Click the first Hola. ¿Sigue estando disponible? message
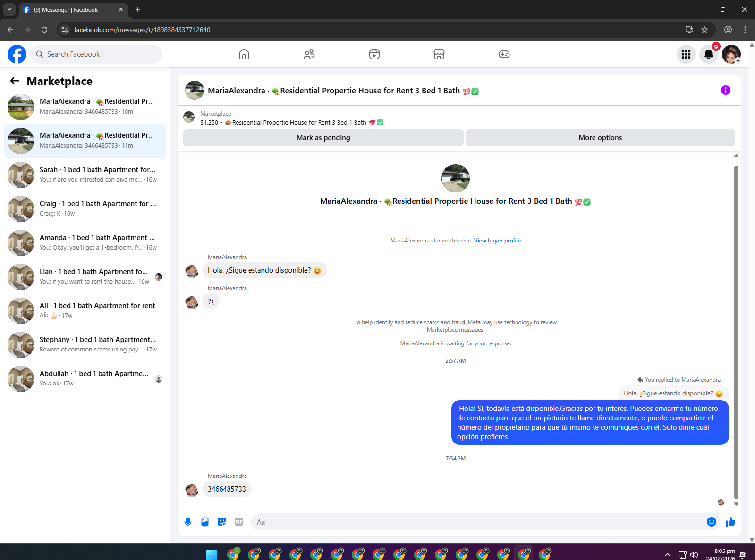Image resolution: width=755 pixels, height=560 pixels. 264,270
